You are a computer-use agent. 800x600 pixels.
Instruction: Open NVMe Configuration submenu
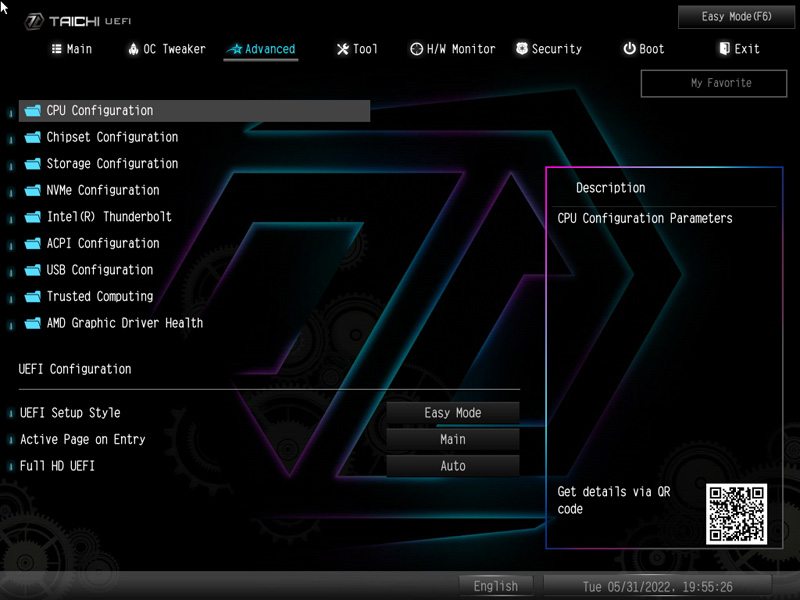click(103, 190)
